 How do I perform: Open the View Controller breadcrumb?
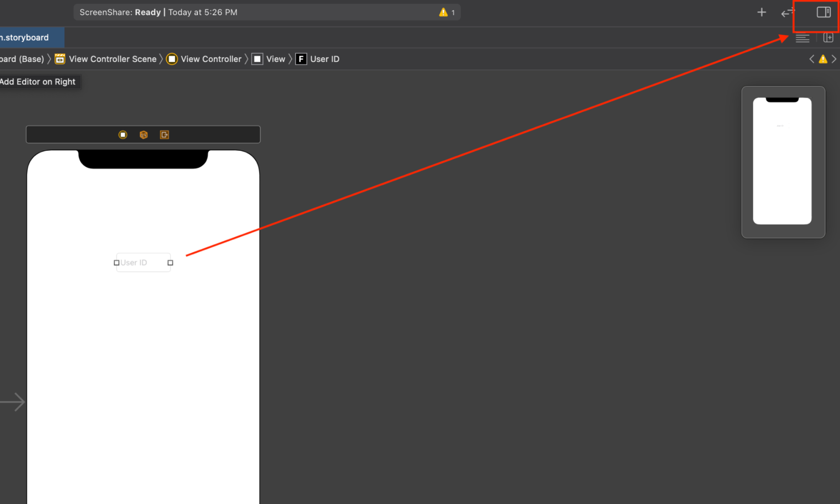pos(211,59)
